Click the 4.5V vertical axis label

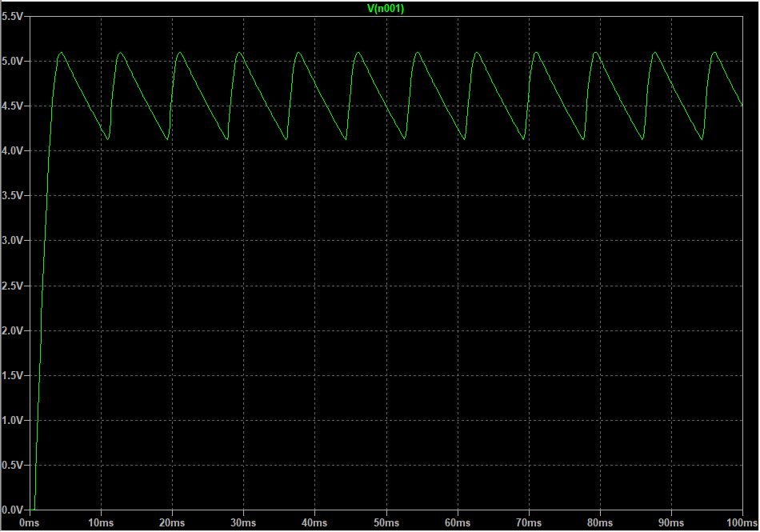12,106
